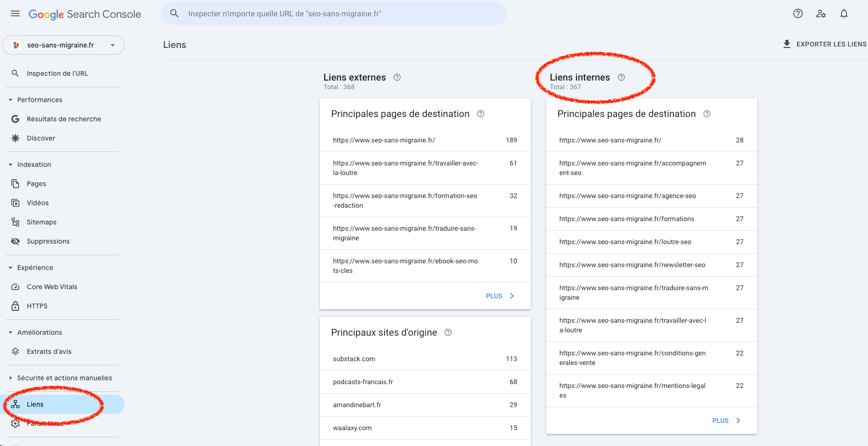
Task: Click the Sitemaps icon in sidebar
Action: click(15, 222)
